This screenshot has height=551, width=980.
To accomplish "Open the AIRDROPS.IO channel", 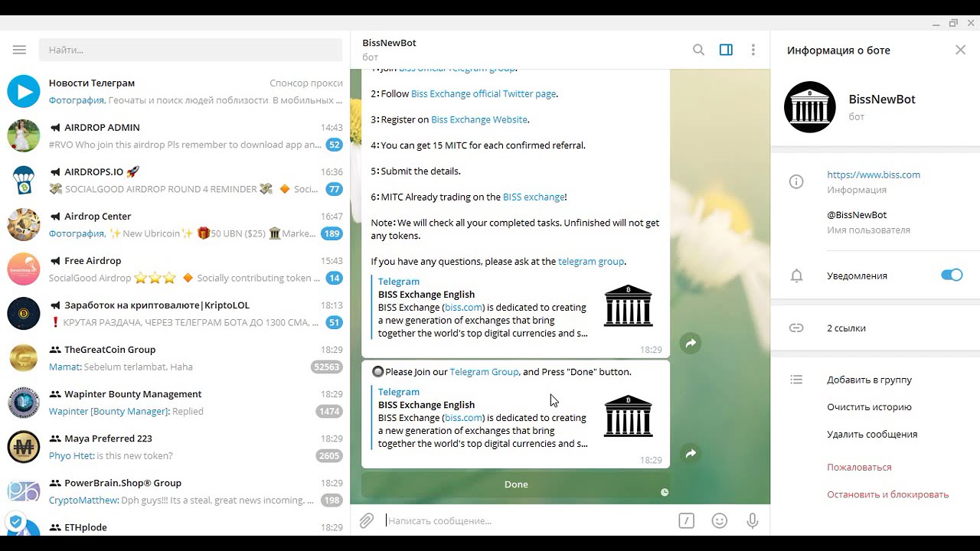I will tap(175, 180).
